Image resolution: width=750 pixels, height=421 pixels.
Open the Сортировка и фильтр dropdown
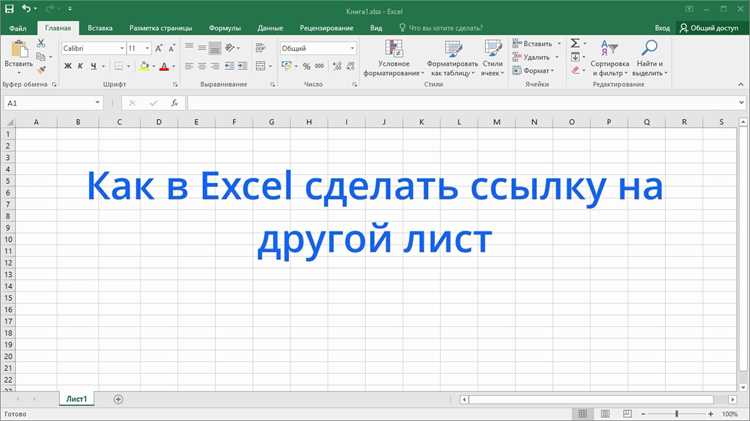[609, 58]
